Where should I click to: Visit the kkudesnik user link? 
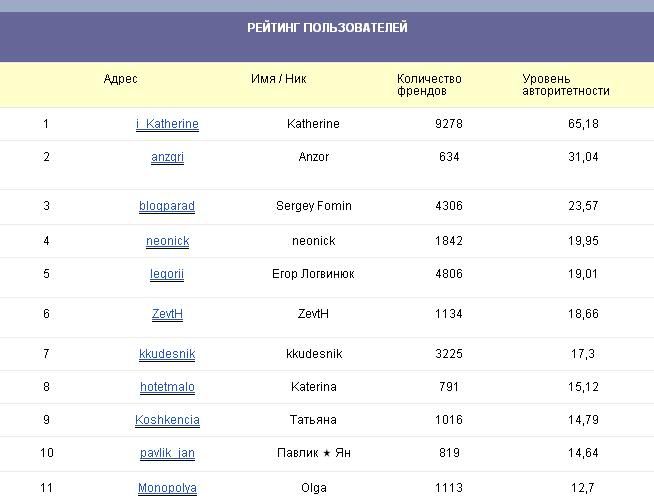pyautogui.click(x=167, y=354)
